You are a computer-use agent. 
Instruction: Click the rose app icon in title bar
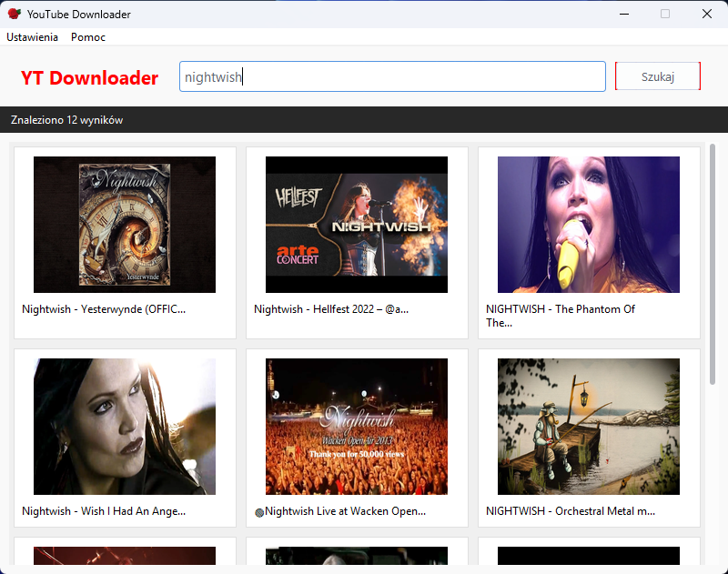[x=15, y=14]
